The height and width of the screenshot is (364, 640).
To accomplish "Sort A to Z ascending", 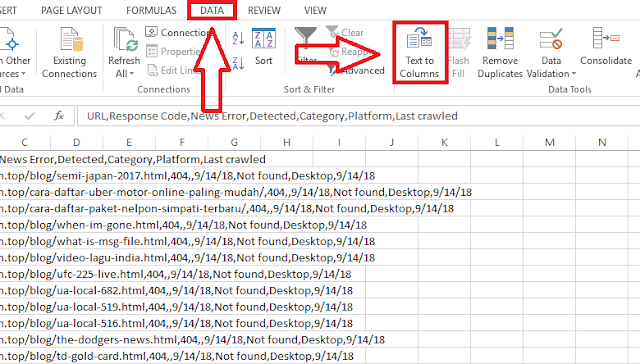I will click(238, 38).
